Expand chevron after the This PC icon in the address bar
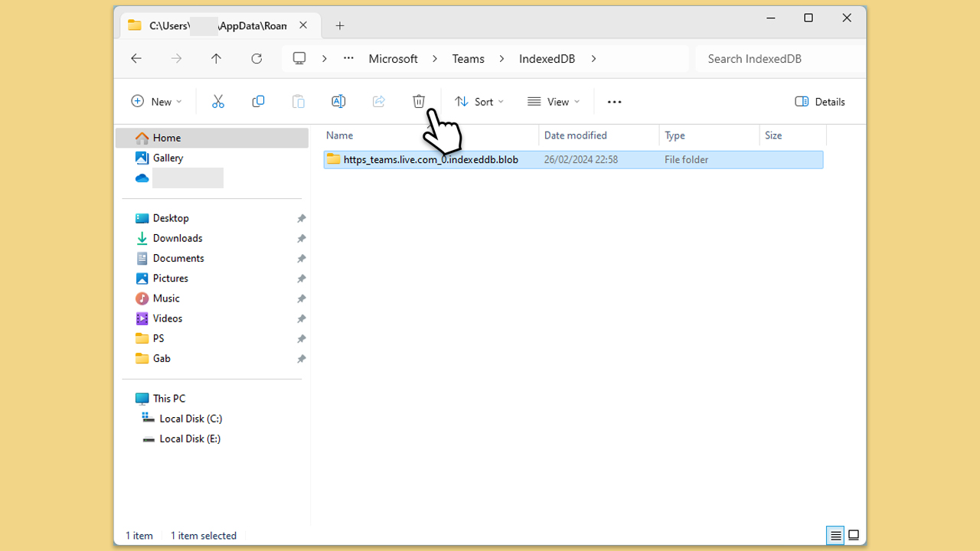980x551 pixels. coord(325,59)
